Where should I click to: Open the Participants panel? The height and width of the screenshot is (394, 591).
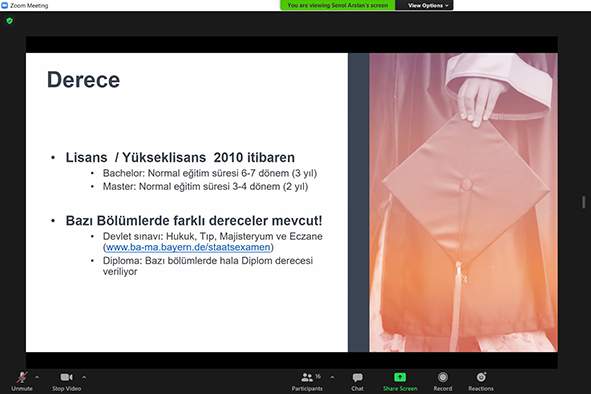pyautogui.click(x=307, y=381)
